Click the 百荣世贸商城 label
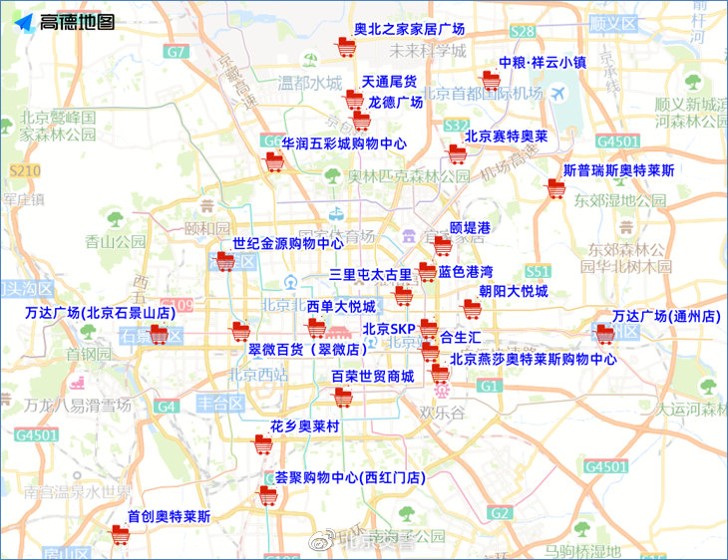The image size is (728, 560). pos(372,377)
